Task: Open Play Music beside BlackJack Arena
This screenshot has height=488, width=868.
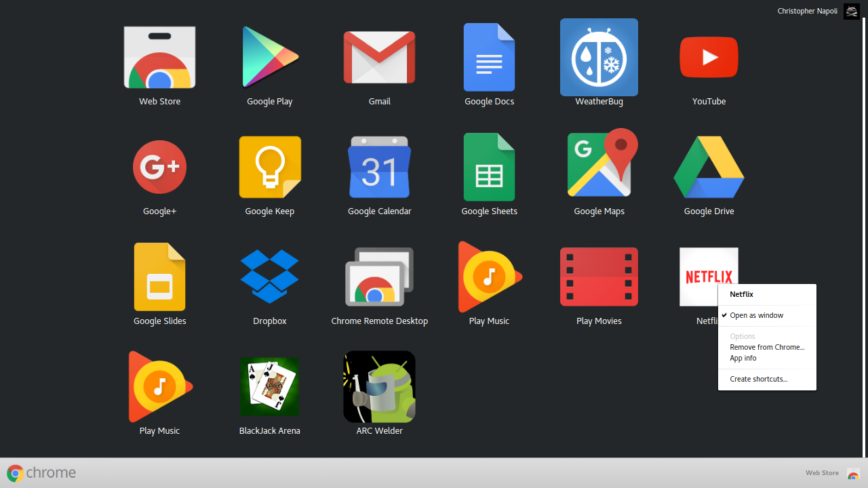Action: (159, 387)
